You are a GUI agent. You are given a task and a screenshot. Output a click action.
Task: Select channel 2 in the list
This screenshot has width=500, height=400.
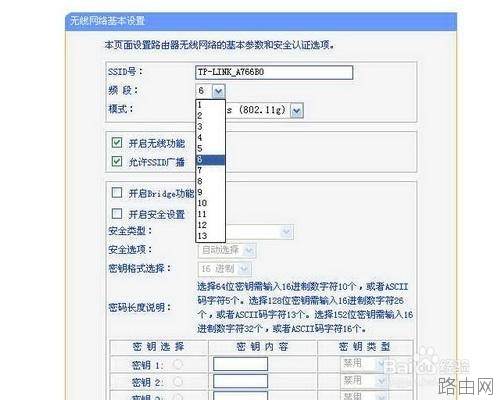point(210,116)
